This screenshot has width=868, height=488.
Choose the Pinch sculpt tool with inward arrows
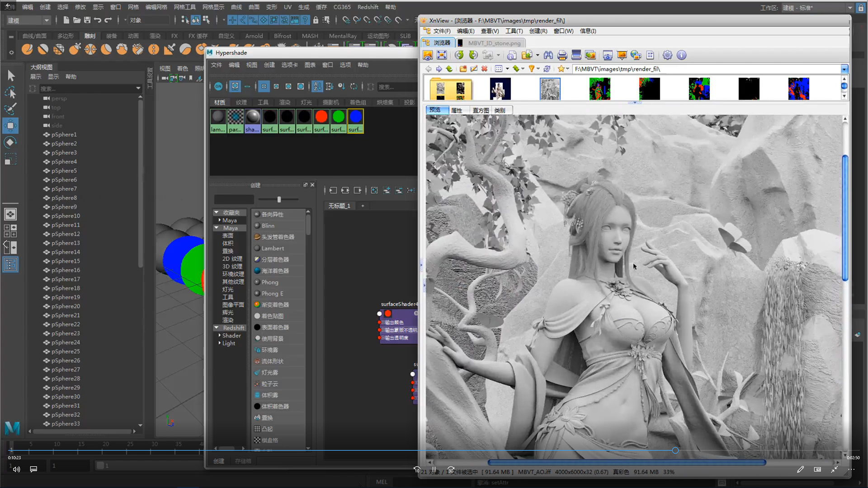point(90,49)
